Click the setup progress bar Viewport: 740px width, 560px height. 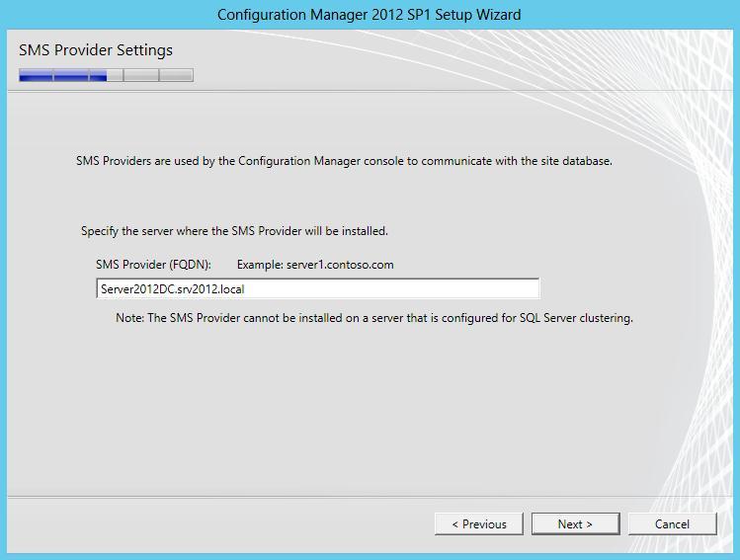pyautogui.click(x=106, y=75)
